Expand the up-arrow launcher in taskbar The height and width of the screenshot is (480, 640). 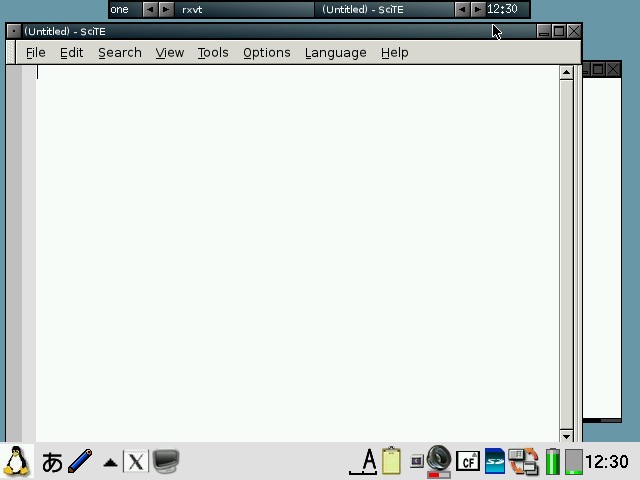tap(111, 462)
